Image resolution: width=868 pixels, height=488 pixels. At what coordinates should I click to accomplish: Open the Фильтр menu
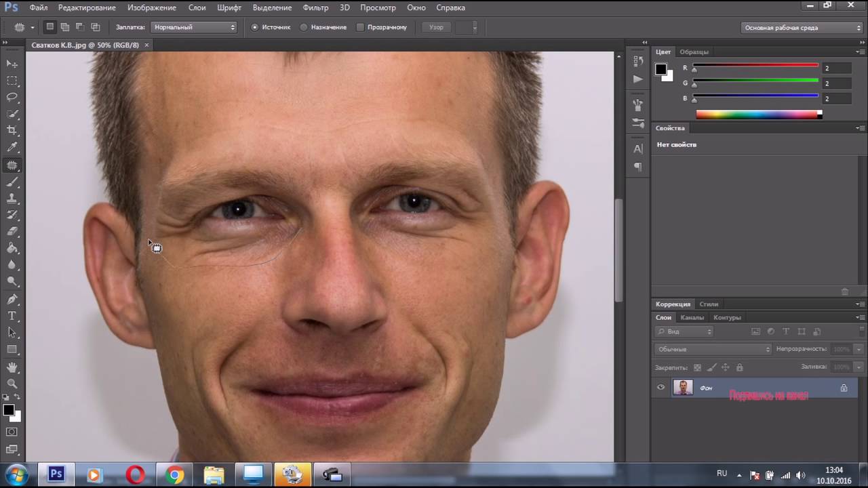(315, 7)
